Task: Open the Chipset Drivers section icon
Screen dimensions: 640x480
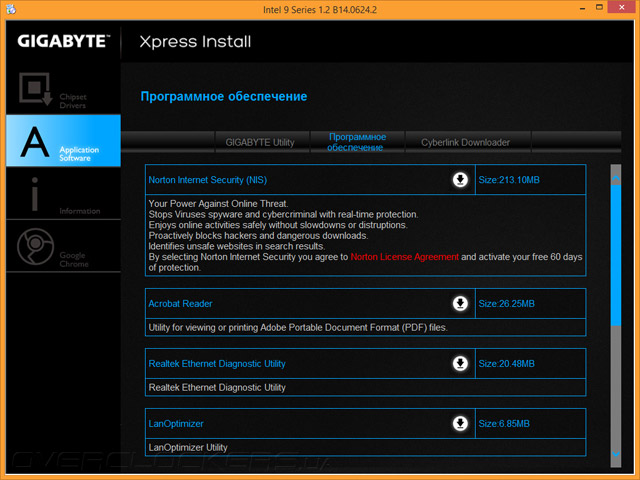Action: 36,89
